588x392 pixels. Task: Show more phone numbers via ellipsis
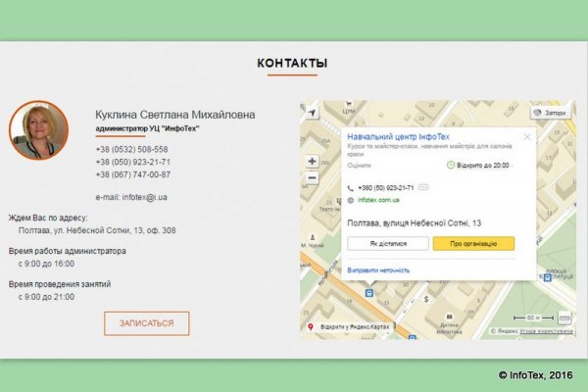(423, 186)
